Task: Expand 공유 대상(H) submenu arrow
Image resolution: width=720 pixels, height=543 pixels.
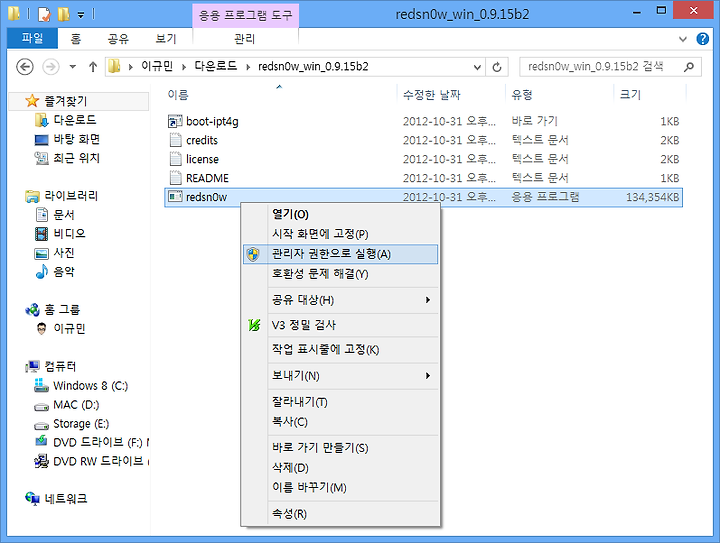Action: [x=428, y=300]
